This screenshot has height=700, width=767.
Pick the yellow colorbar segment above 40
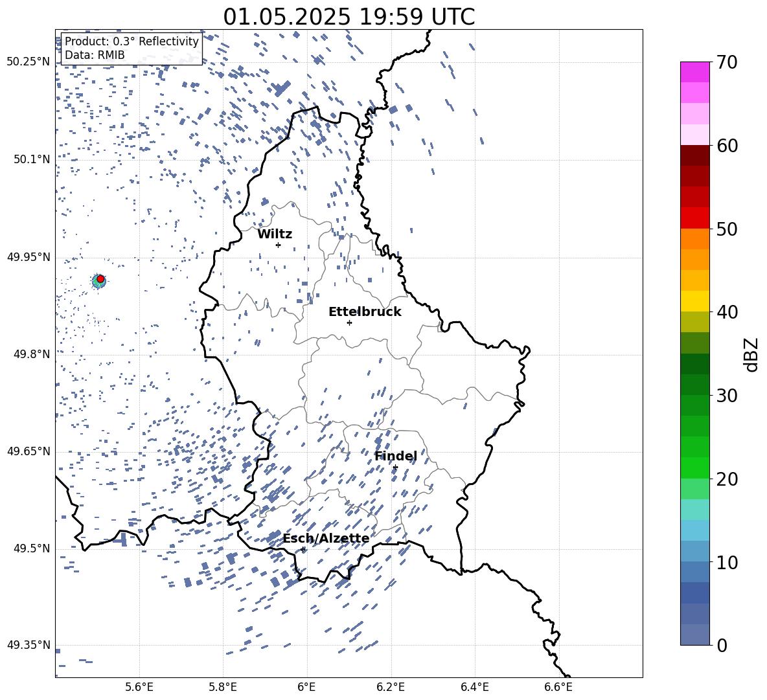coord(695,301)
